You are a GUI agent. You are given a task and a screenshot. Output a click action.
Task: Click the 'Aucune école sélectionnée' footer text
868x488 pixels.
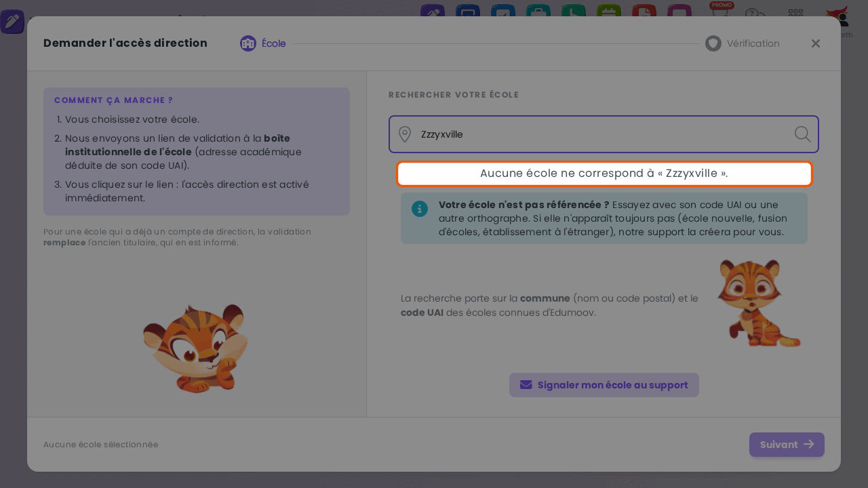click(101, 445)
